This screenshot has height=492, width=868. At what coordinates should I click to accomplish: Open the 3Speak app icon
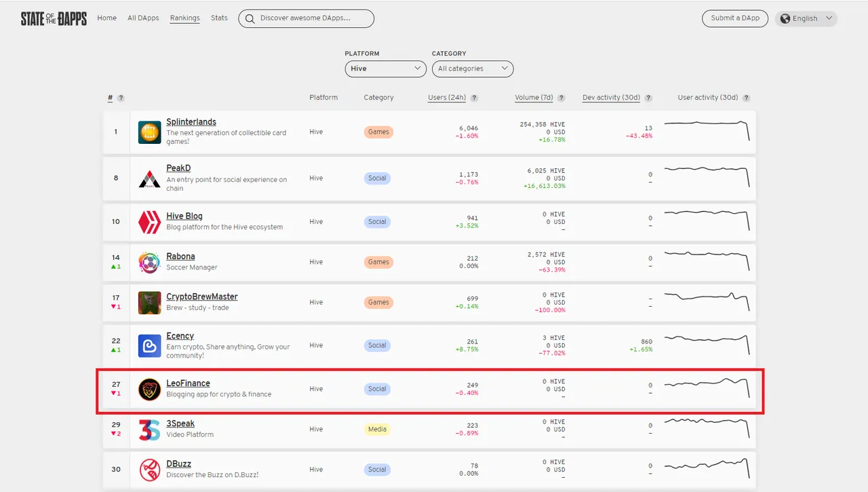coord(149,430)
